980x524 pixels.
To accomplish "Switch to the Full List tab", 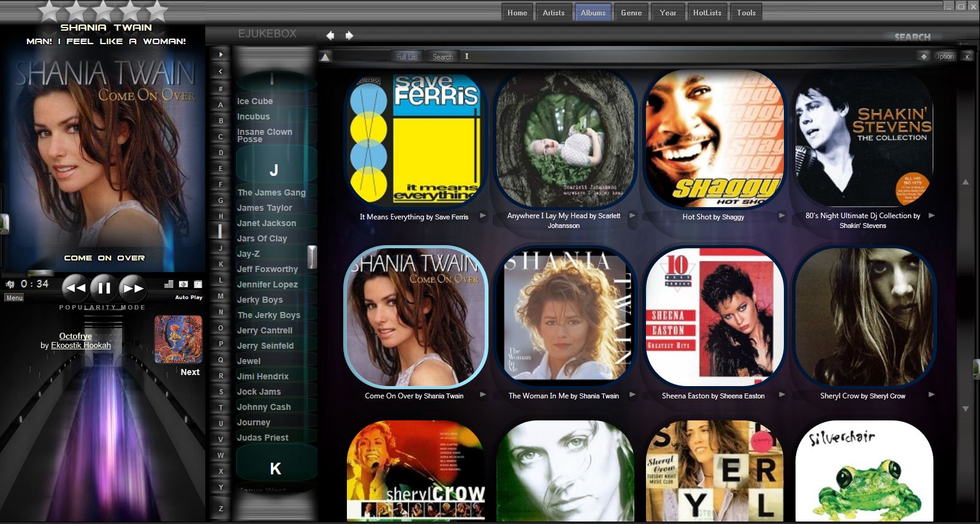I will (406, 56).
